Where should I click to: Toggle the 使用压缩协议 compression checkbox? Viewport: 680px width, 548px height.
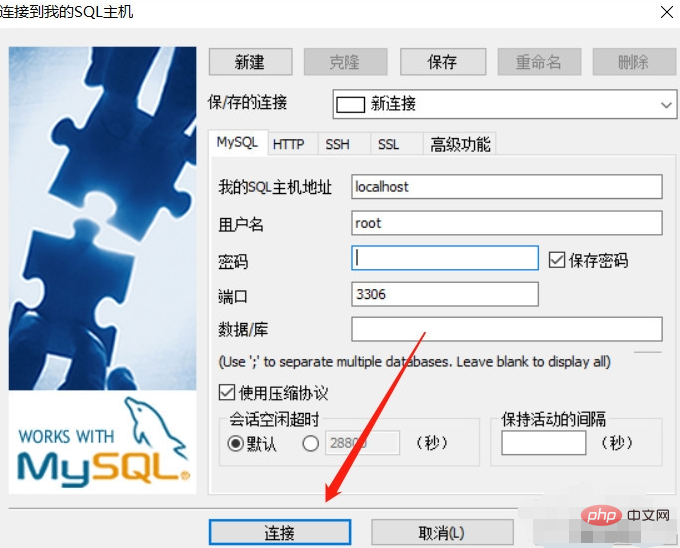point(227,392)
